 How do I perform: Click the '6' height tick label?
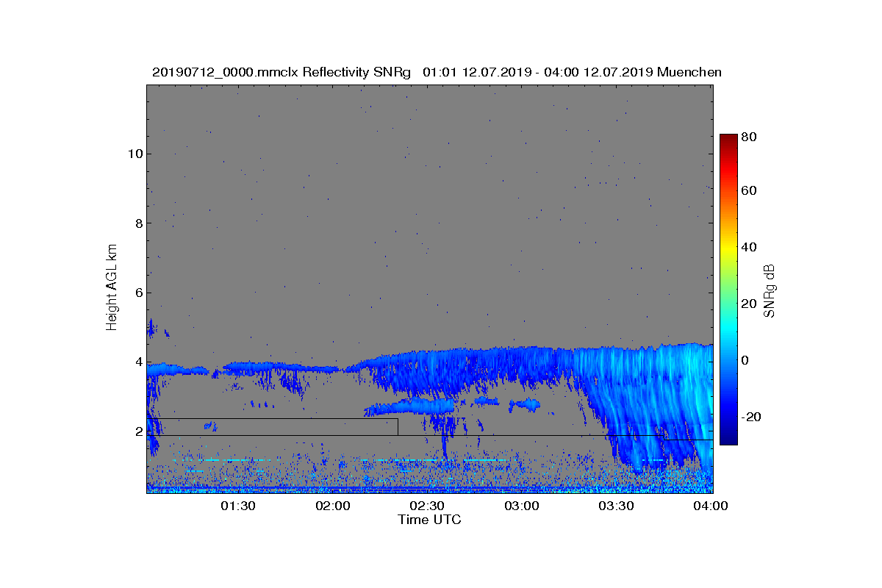[x=138, y=293]
